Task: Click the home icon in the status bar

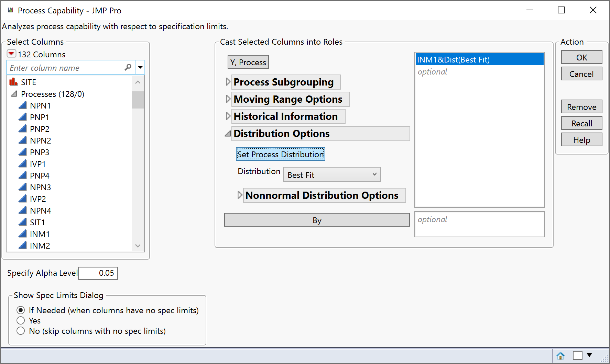Action: (560, 355)
